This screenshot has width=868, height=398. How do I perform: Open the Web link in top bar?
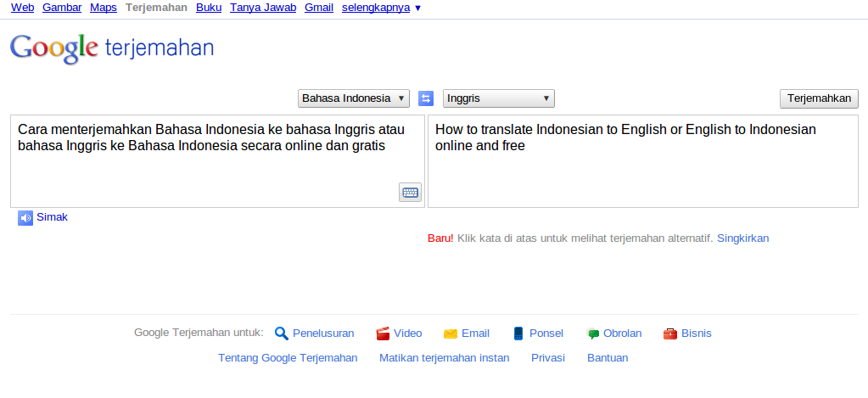click(22, 8)
